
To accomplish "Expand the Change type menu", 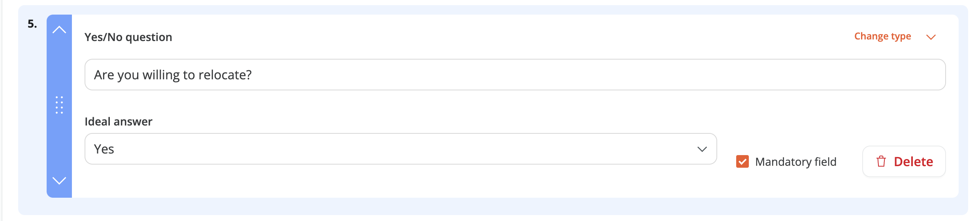I will coord(895,37).
